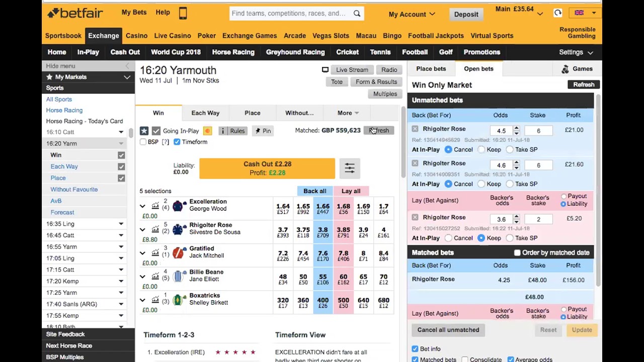Untick the Timeform checkbox
Screen dimensions: 644x362
[177, 142]
